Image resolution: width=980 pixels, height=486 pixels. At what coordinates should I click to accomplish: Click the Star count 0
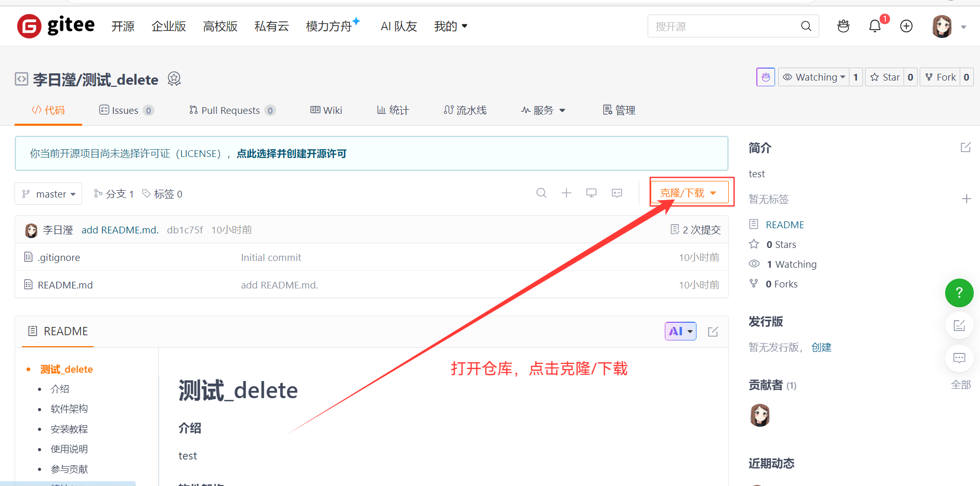point(910,77)
